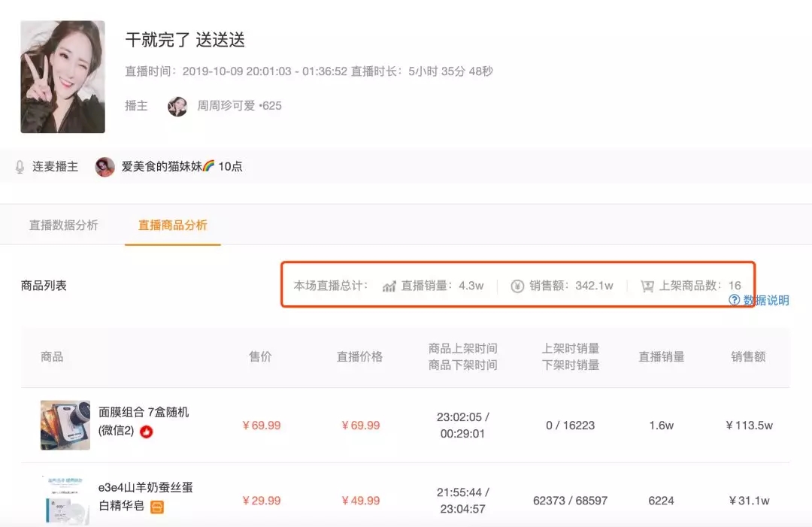Click the shopping cart 上架商品数 icon

pos(647,286)
